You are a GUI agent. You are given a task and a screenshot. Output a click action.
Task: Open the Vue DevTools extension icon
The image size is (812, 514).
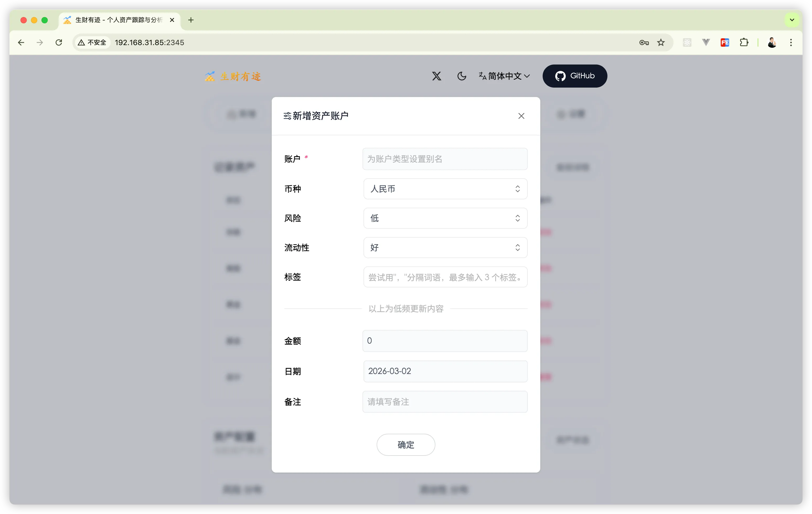[706, 42]
